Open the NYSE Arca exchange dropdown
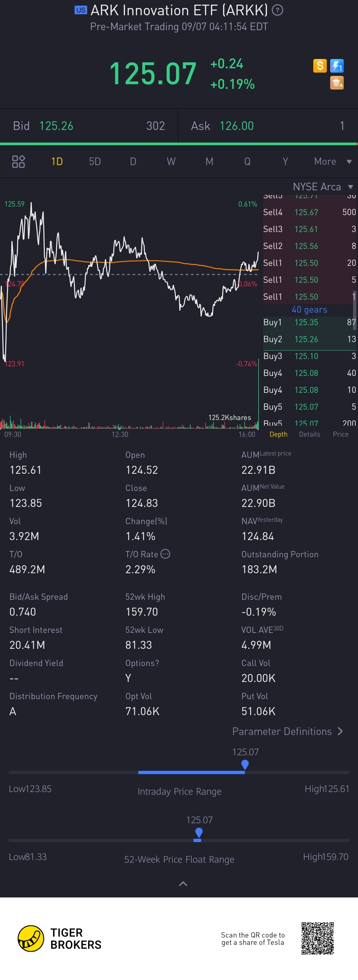The image size is (358, 980). (x=323, y=187)
